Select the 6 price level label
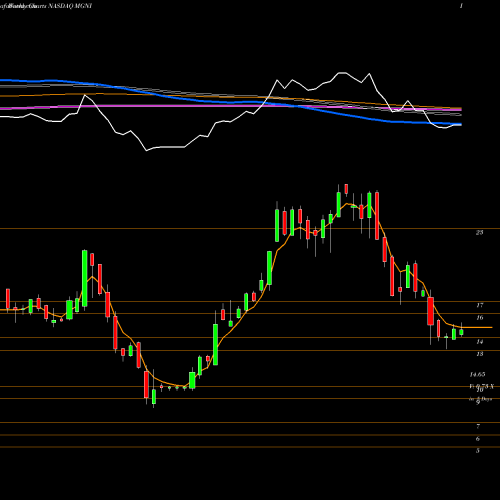This screenshot has height=500, width=500. 478,439
